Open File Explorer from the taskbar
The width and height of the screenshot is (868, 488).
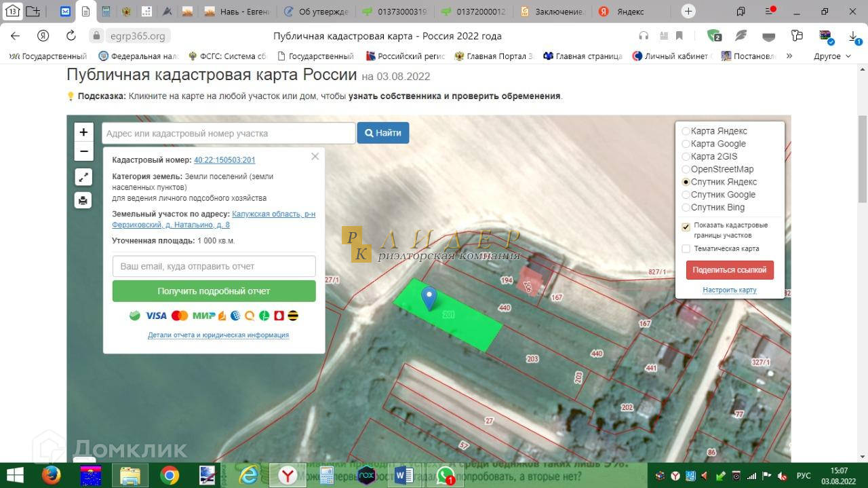pyautogui.click(x=130, y=475)
